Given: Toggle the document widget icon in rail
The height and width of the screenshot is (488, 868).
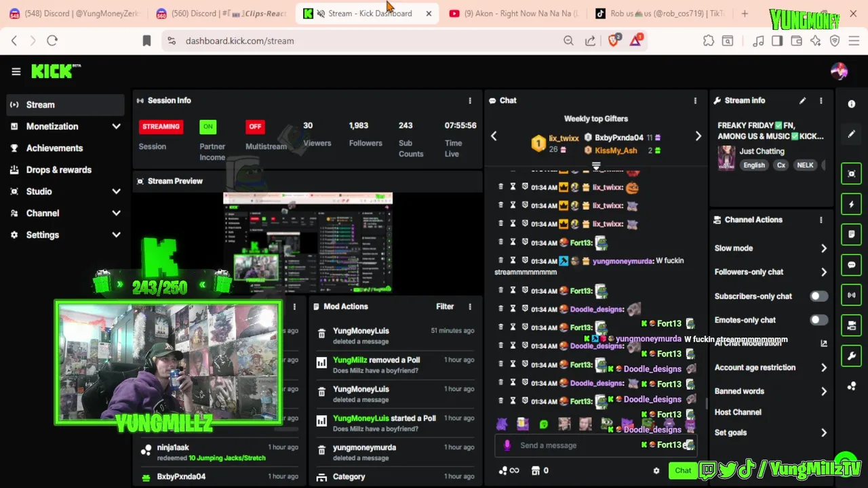Looking at the screenshot, I should coord(852,235).
